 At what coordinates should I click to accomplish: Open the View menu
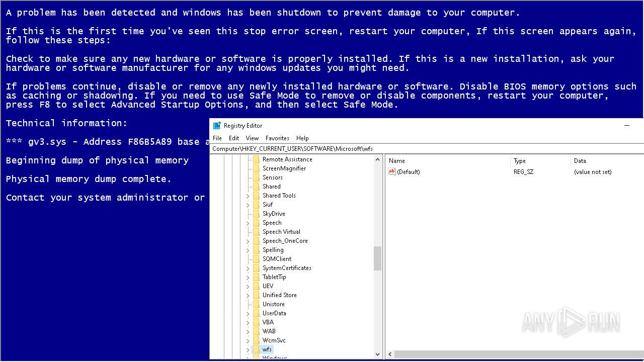click(252, 138)
